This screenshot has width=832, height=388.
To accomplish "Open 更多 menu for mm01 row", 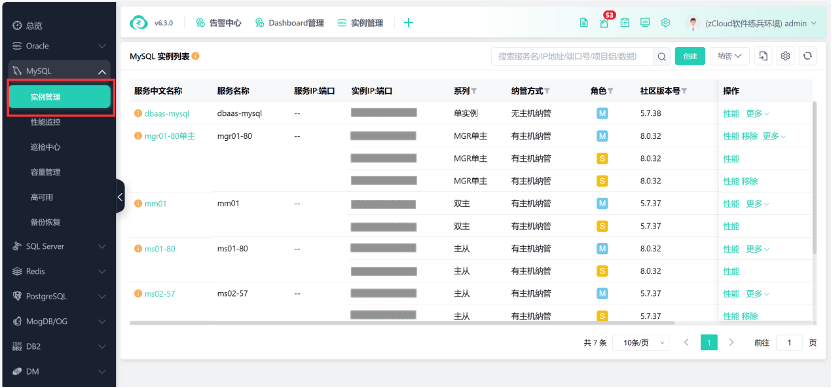I will tap(758, 204).
